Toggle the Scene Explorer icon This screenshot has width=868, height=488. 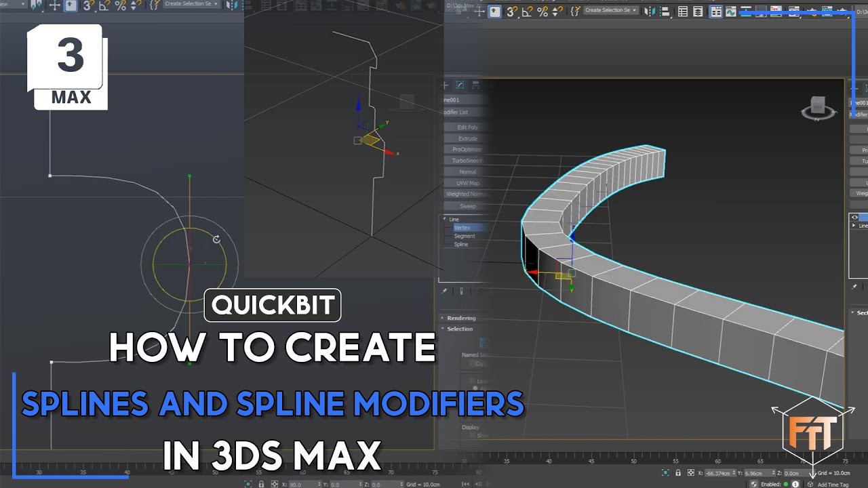tap(683, 12)
